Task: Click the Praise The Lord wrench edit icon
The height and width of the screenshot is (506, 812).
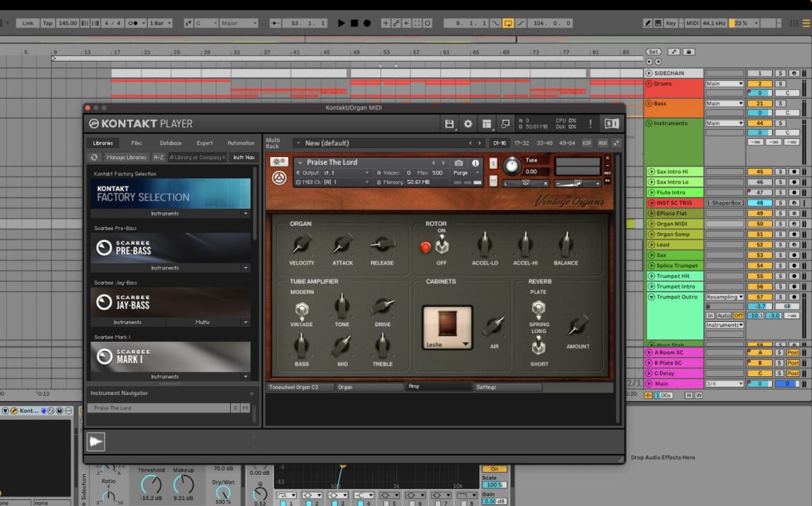Action: 279,162
